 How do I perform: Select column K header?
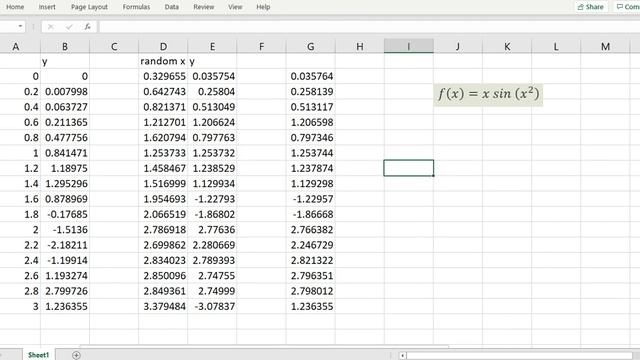[507, 47]
